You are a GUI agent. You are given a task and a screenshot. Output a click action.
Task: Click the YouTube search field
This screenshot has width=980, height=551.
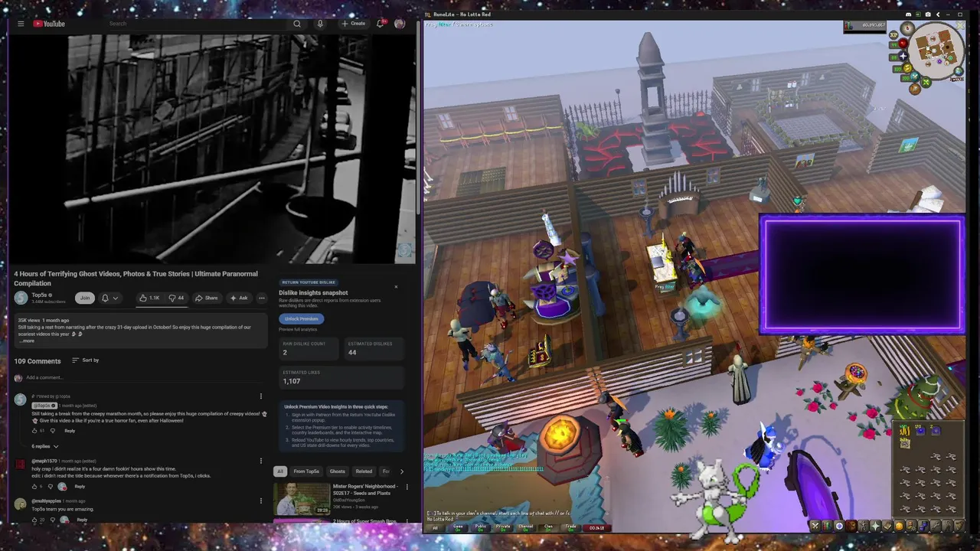pyautogui.click(x=198, y=24)
